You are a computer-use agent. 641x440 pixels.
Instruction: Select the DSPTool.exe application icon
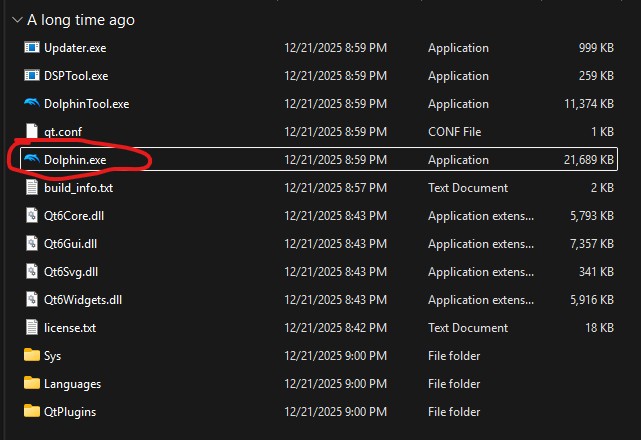pyautogui.click(x=31, y=76)
